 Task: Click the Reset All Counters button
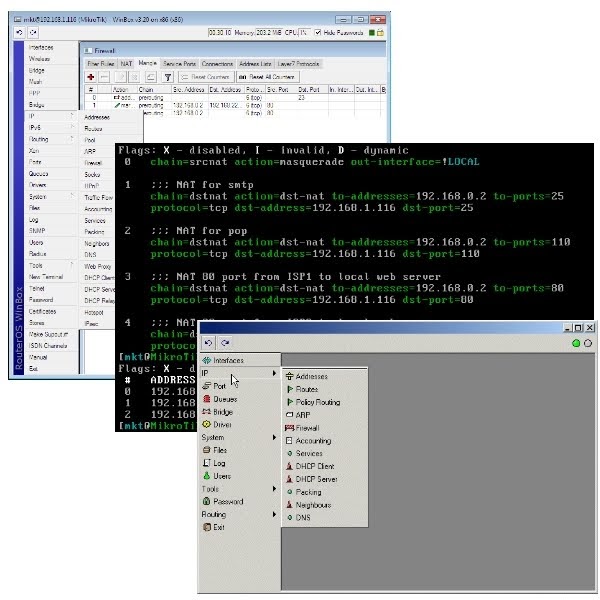267,77
